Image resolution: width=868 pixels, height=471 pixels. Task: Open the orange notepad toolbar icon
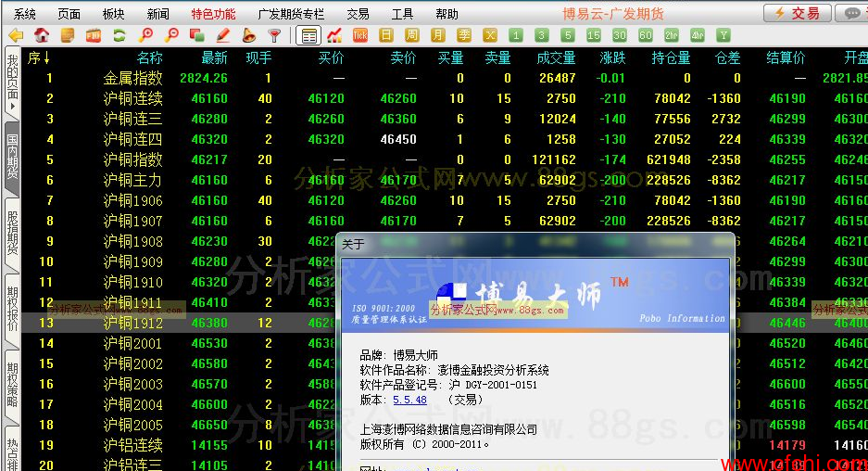pos(68,35)
